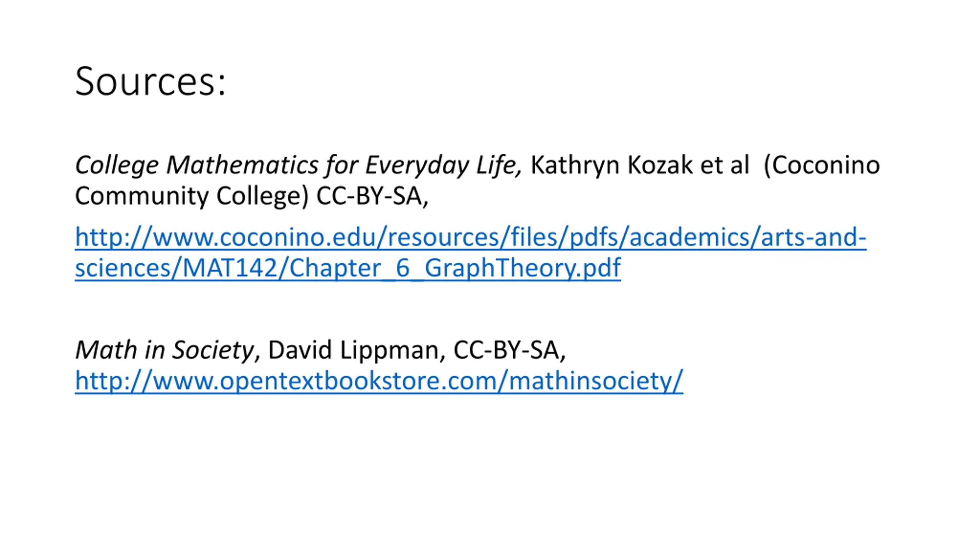
Task: Click the italic word Mathematics
Action: pyautogui.click(x=242, y=165)
